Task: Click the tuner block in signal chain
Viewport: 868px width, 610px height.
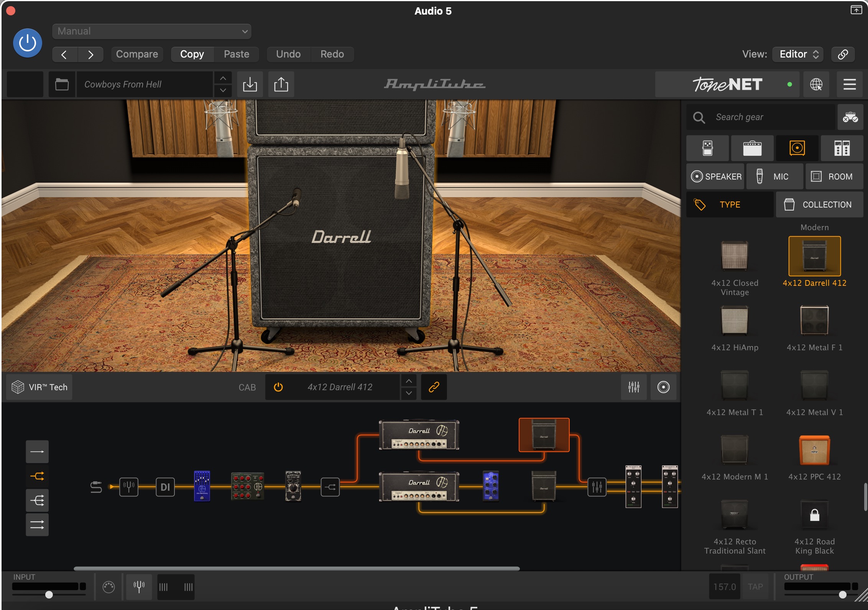Action: (128, 487)
